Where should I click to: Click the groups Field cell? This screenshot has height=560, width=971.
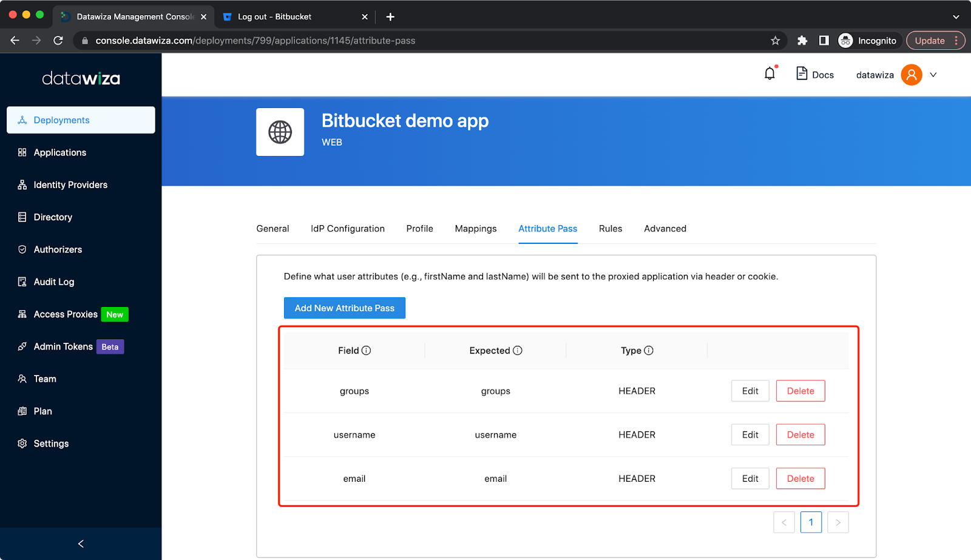tap(354, 391)
